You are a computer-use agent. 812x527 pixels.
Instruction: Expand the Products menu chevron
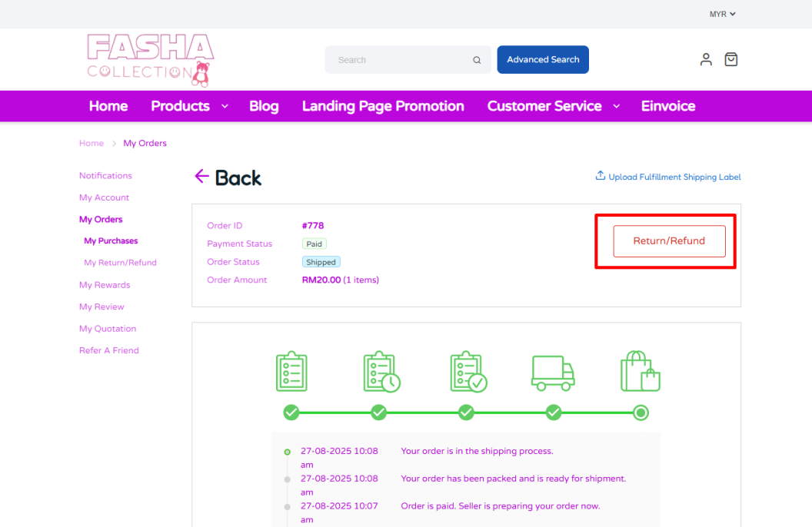point(225,106)
